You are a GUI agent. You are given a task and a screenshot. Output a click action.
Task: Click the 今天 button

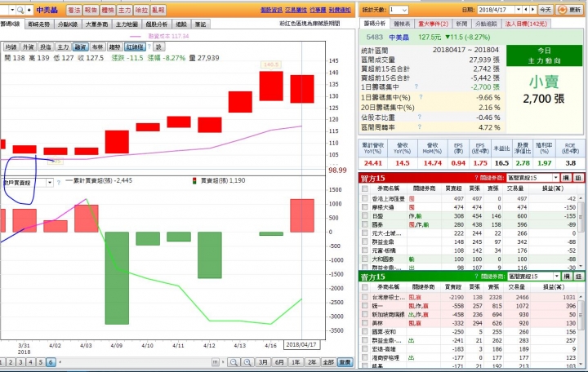pos(546,10)
